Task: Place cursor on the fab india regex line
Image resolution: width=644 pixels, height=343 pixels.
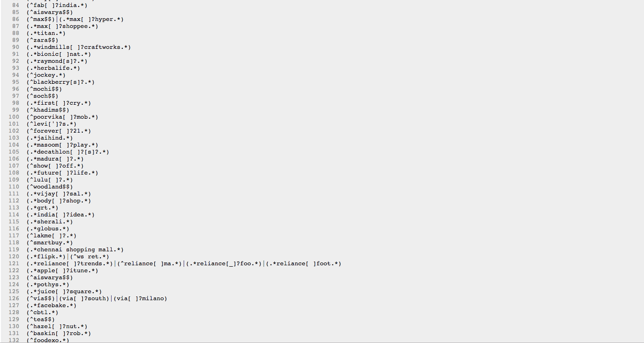Action: [x=57, y=5]
